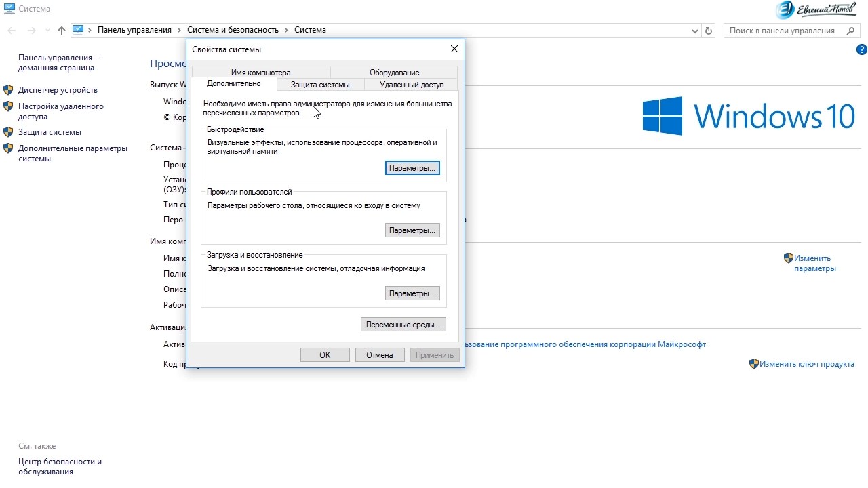Click "Система" breadcrumb segment
Screen dimensions: 868x488
coord(310,30)
